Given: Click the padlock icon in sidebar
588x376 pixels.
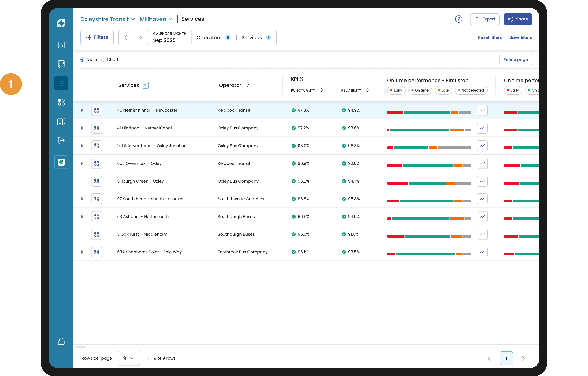Looking at the screenshot, I should (x=61, y=341).
